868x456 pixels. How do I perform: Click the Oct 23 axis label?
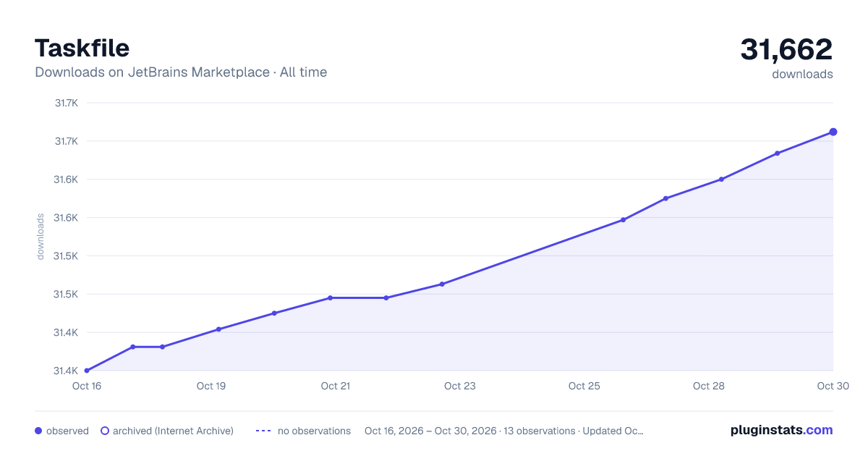460,386
